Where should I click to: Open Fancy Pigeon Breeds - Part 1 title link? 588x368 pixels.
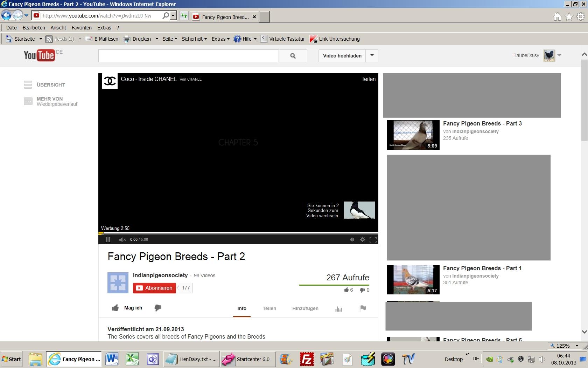[482, 268]
